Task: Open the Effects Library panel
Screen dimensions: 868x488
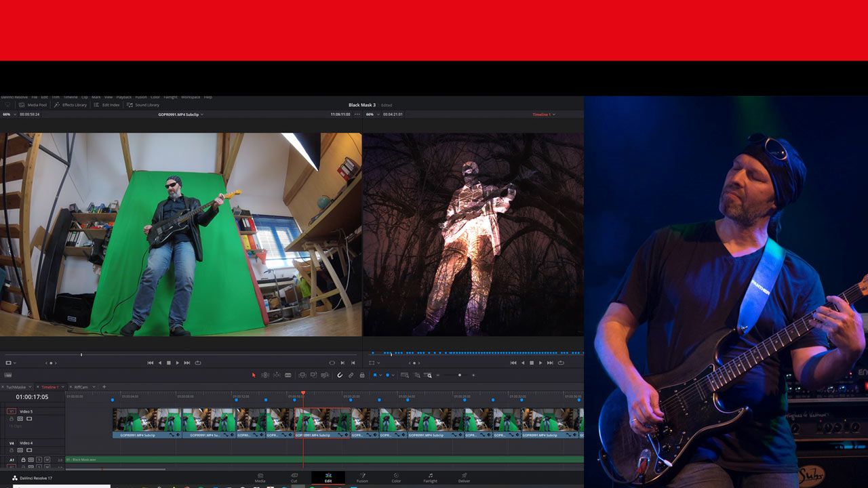Action: tap(71, 105)
